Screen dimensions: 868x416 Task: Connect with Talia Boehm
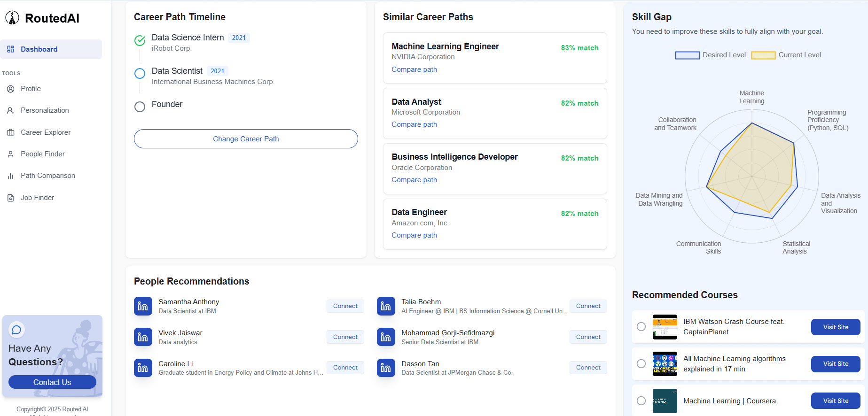588,306
